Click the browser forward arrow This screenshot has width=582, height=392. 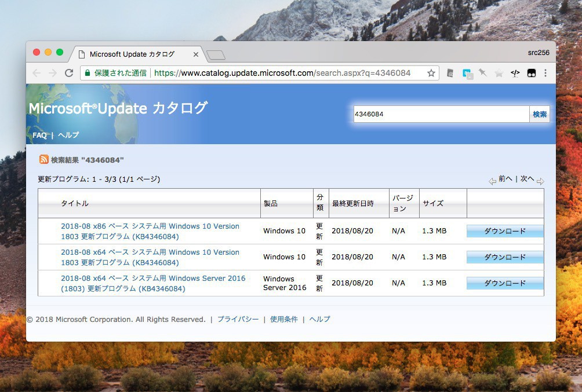tap(52, 73)
